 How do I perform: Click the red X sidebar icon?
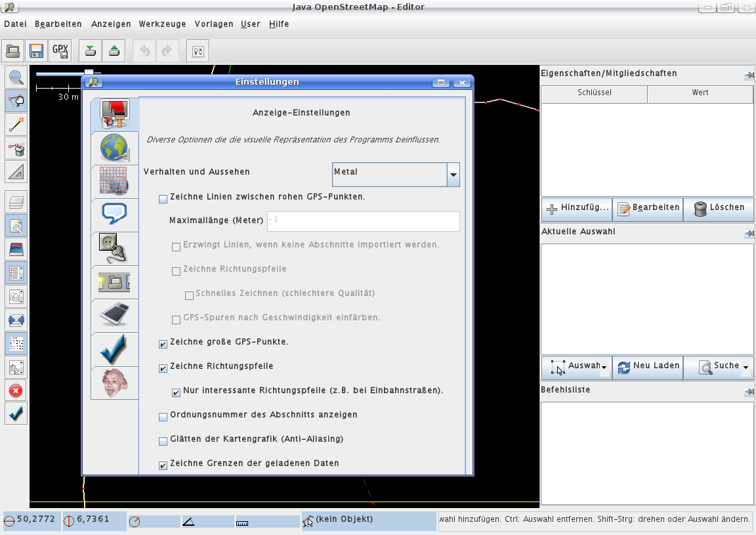pyautogui.click(x=16, y=391)
